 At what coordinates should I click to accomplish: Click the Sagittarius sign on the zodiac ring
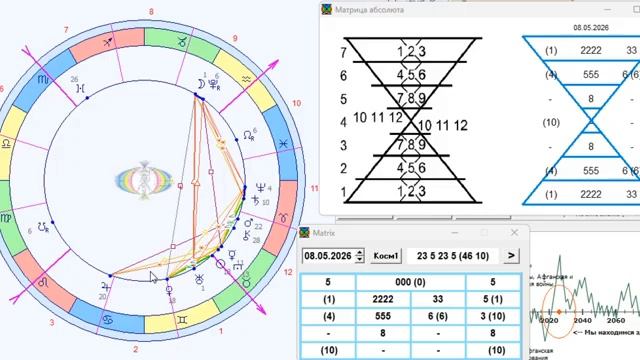click(x=108, y=42)
